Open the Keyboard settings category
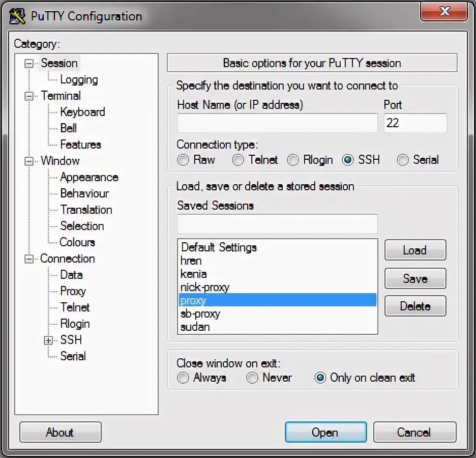The height and width of the screenshot is (458, 476). coord(82,112)
